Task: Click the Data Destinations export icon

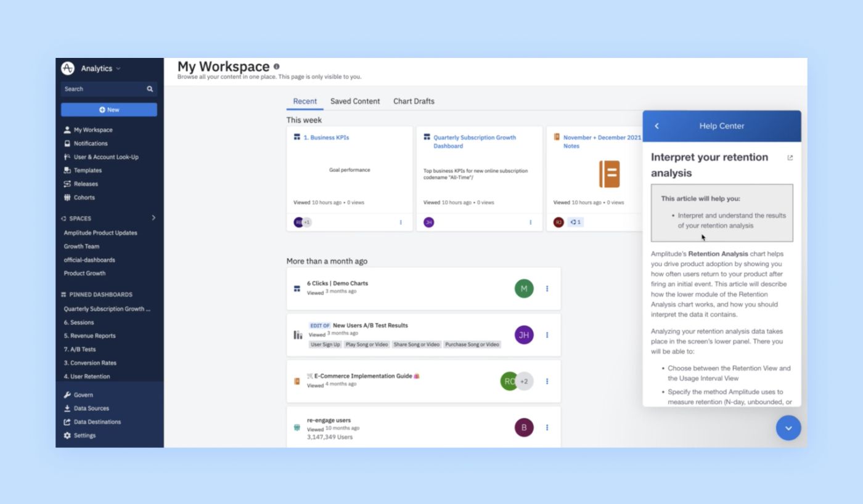Action: pyautogui.click(x=67, y=422)
